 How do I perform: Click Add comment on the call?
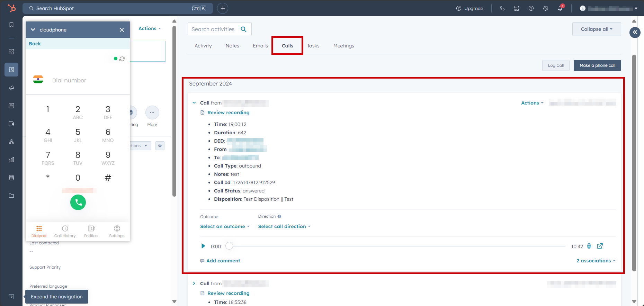[223, 261]
